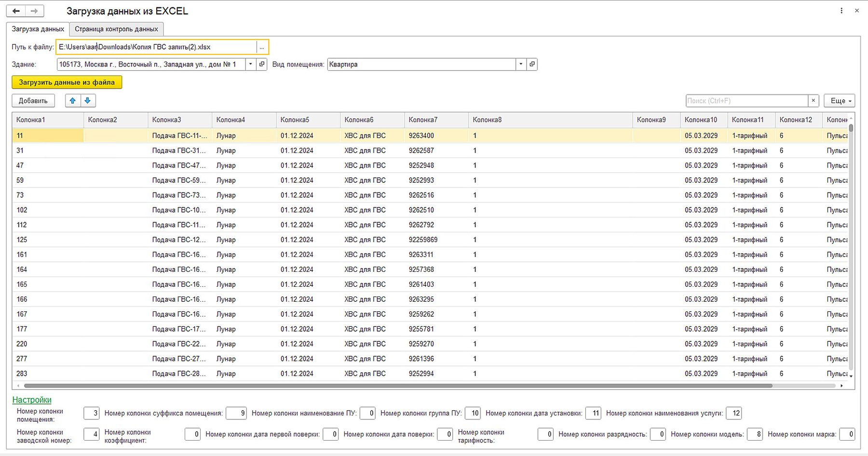Edit the Номер колонки помещения field
The height and width of the screenshot is (456, 868).
tap(92, 413)
